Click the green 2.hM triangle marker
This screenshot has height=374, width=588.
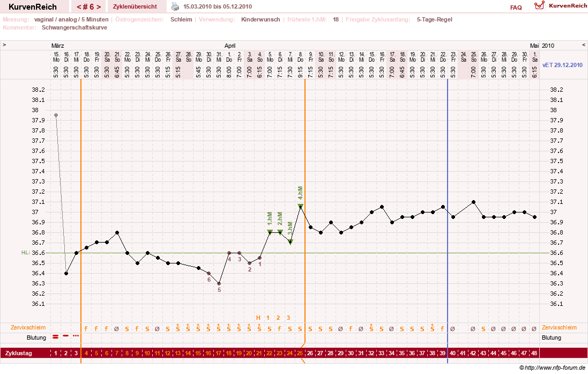(x=280, y=232)
